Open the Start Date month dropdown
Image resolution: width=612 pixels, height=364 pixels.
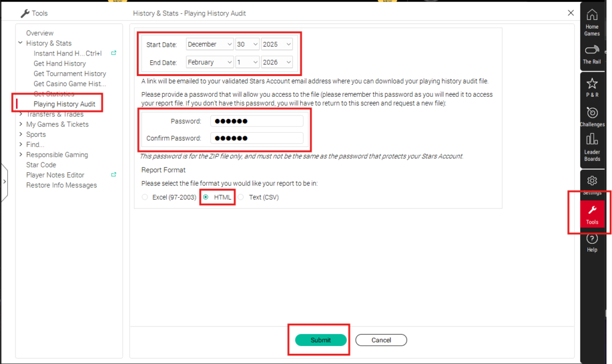pyautogui.click(x=210, y=44)
